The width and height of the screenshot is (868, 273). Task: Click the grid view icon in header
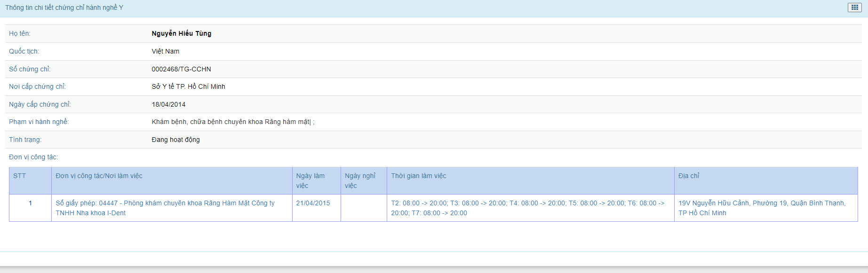pos(854,8)
